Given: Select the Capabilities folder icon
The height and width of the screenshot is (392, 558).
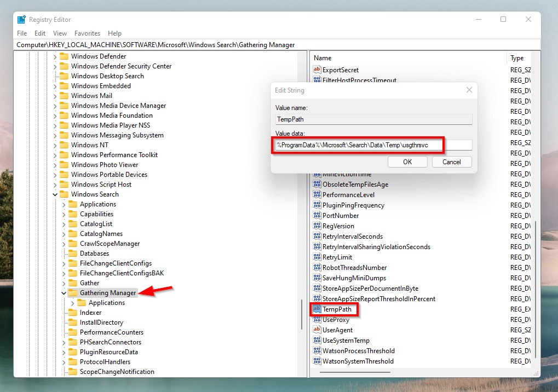Looking at the screenshot, I should [x=73, y=214].
